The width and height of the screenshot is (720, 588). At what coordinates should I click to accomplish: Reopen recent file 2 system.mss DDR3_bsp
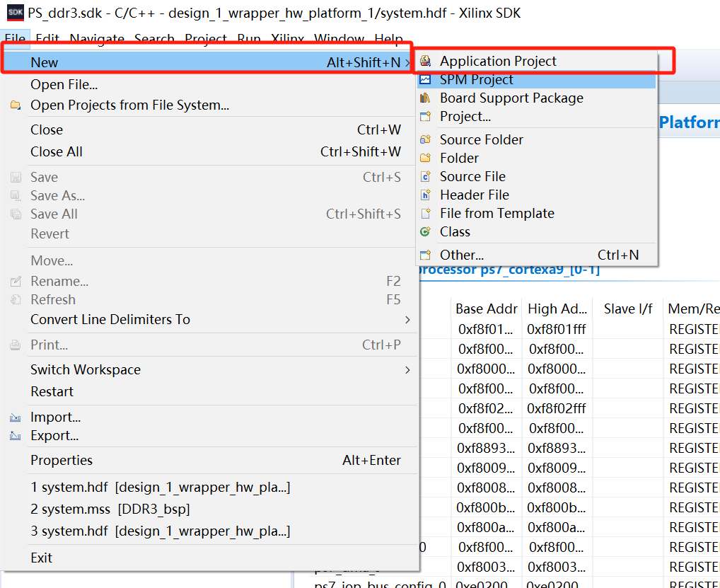click(x=210, y=509)
